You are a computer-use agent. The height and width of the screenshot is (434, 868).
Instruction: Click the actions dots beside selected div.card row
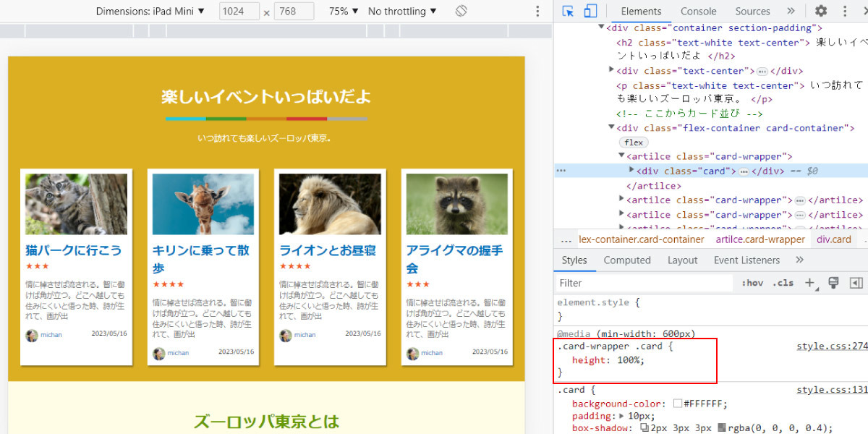pyautogui.click(x=561, y=171)
